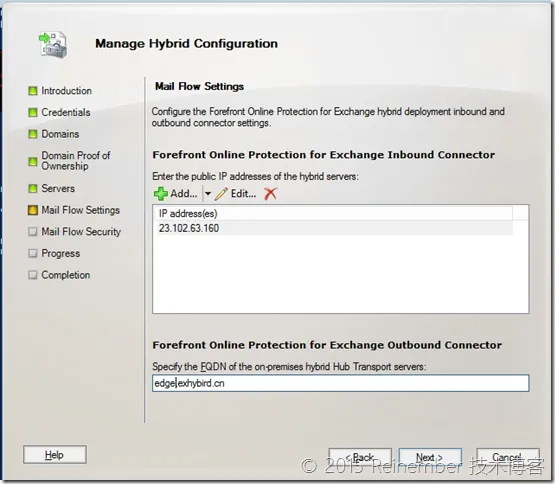Select the Domains wizard step
Viewport: 555px width, 484px height.
click(60, 134)
